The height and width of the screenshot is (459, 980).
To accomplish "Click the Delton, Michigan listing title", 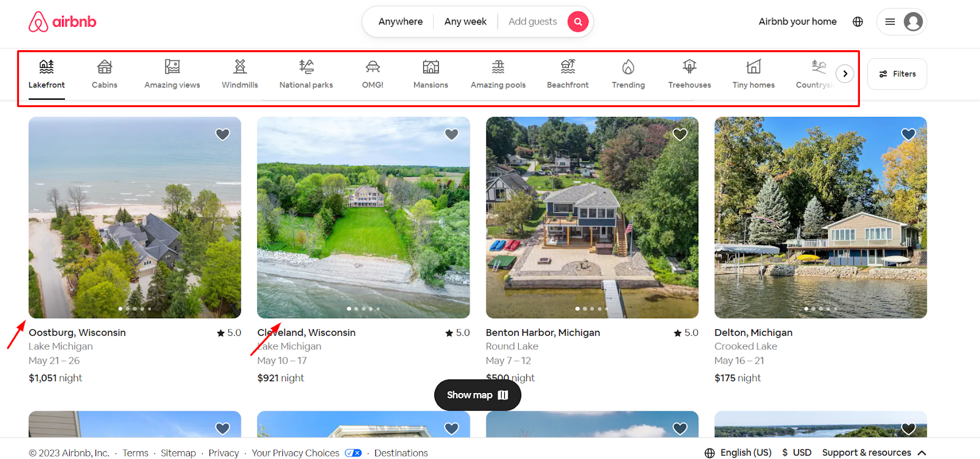I will pyautogui.click(x=753, y=333).
